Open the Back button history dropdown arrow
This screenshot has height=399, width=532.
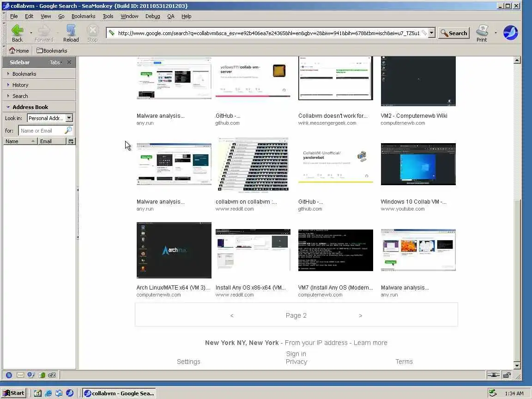tap(31, 33)
